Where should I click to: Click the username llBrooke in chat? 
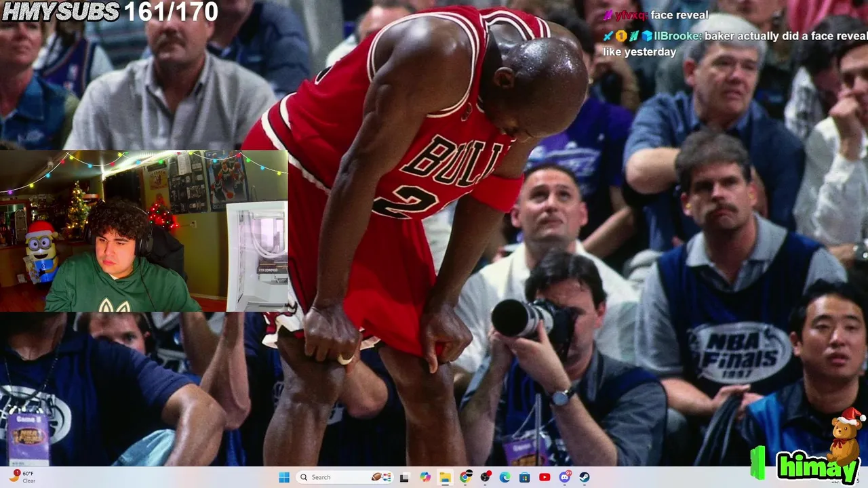677,36
